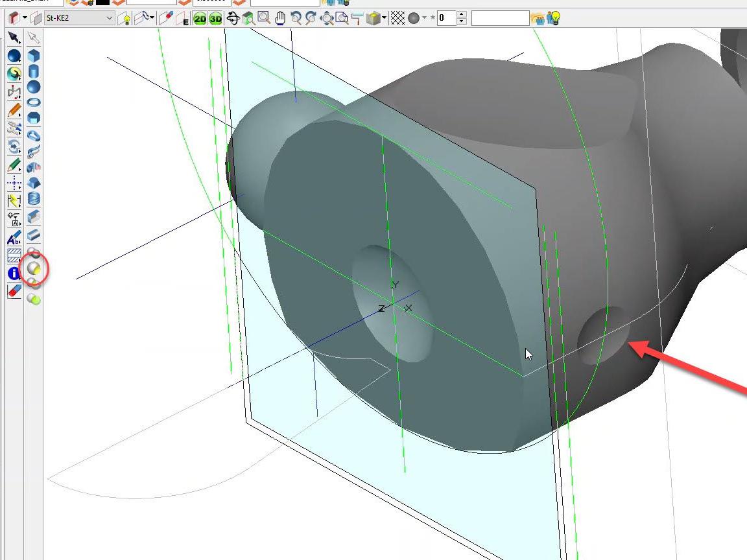Open the blue info tool
Screen dimensions: 747x560
point(14,274)
